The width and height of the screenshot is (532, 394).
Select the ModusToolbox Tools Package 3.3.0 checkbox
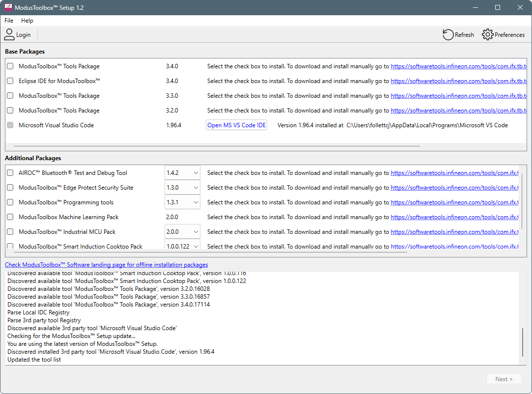tap(10, 95)
